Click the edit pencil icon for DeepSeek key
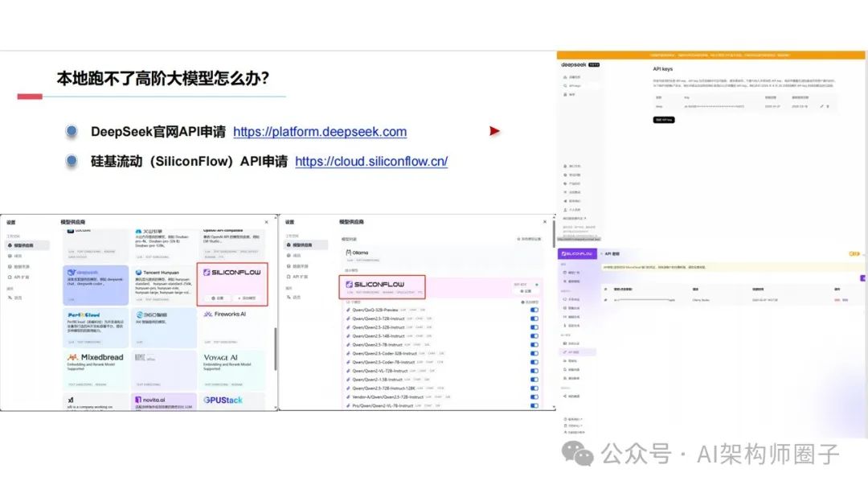 [821, 106]
